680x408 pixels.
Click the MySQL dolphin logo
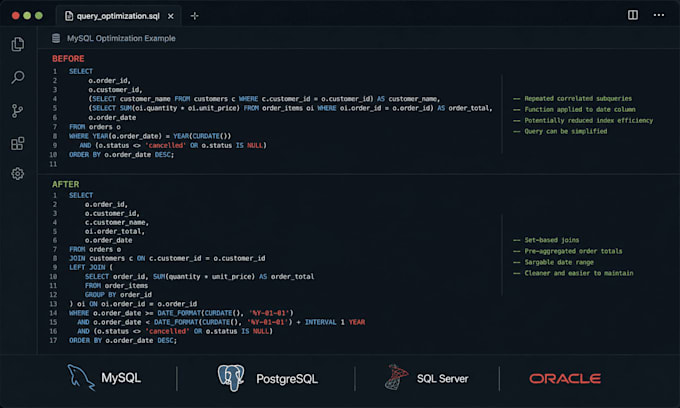[81, 377]
